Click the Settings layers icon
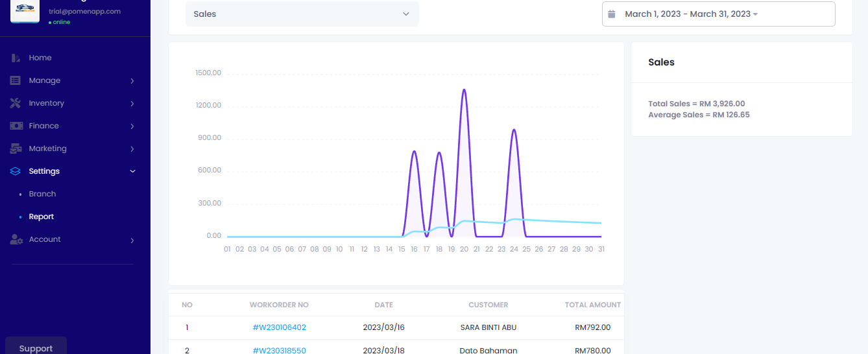 click(x=16, y=171)
